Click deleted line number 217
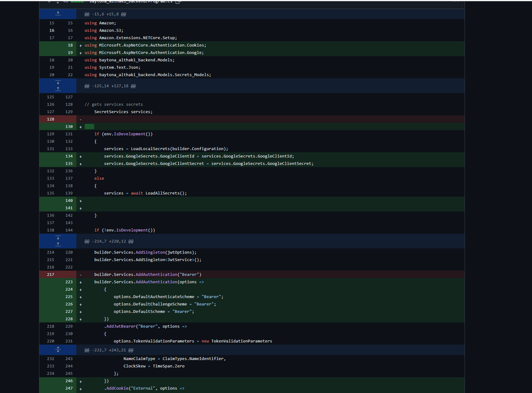This screenshot has height=393, width=532. [51, 274]
